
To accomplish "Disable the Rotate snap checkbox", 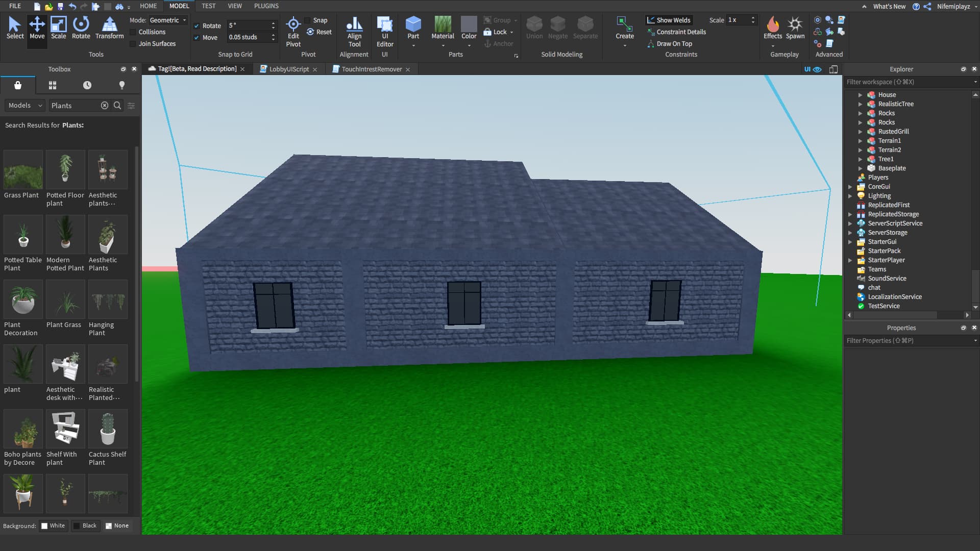I will (197, 26).
